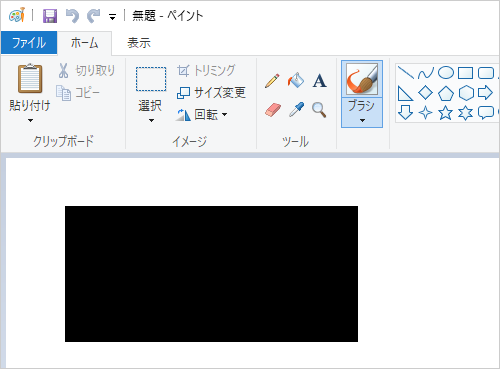The height and width of the screenshot is (369, 500).
Task: Select the Magnifier tool
Action: point(319,110)
